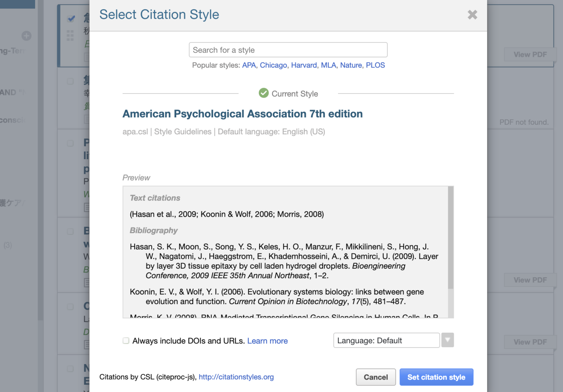Screen dimensions: 563x392
Task: Open the Language dropdown arrow
Action: point(447,340)
